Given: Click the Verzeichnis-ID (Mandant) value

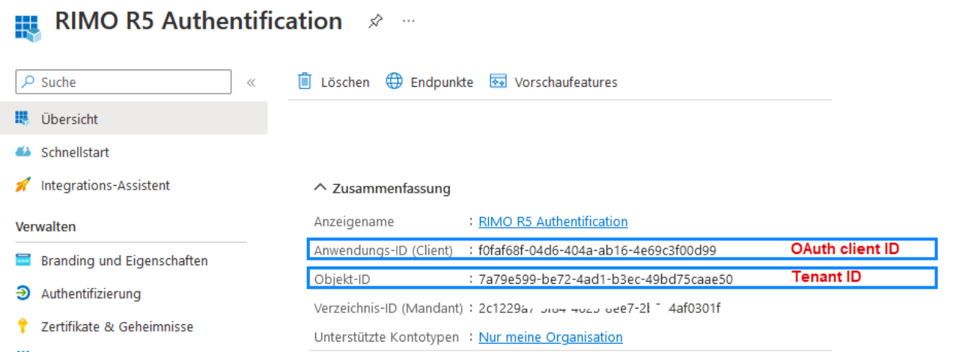Looking at the screenshot, I should [600, 308].
